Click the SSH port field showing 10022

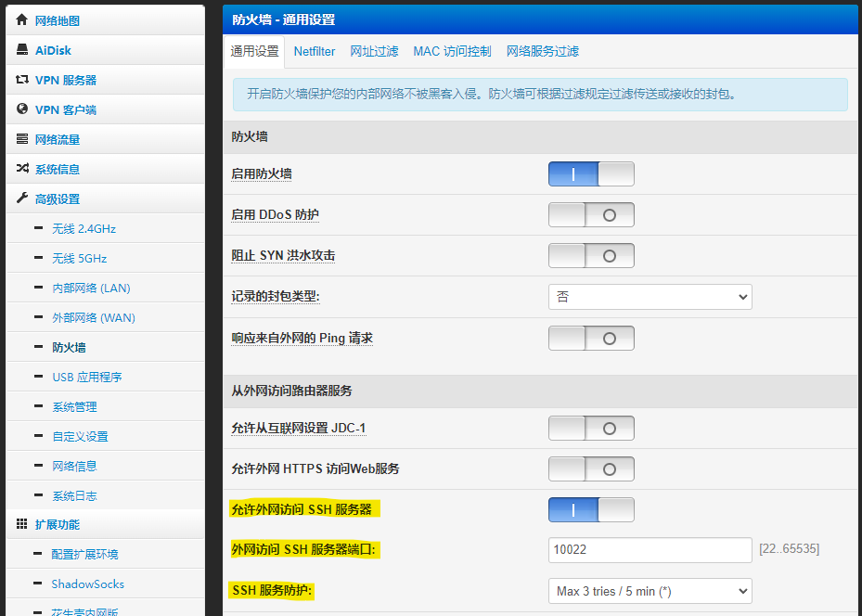pyautogui.click(x=650, y=550)
